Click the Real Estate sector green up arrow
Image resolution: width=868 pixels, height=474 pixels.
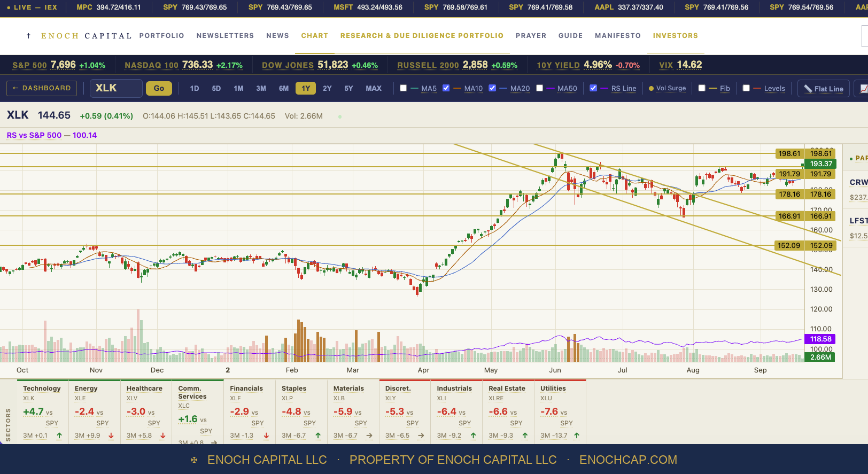tap(525, 436)
